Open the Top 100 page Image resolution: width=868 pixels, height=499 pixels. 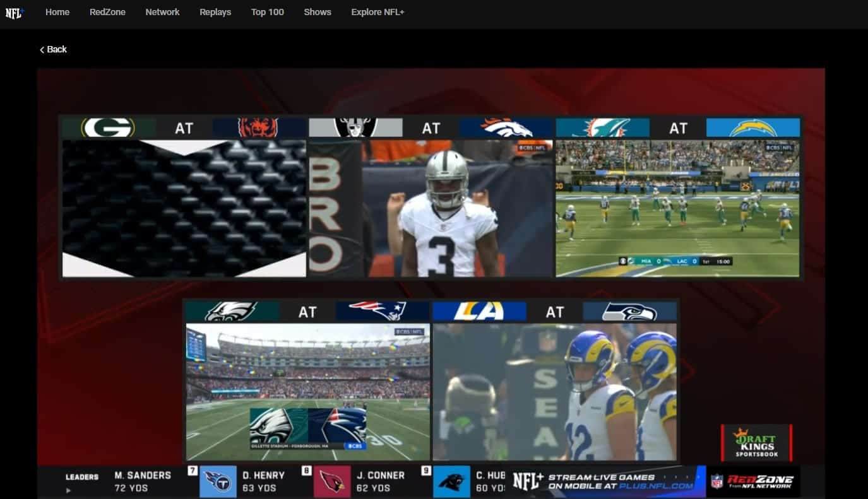(x=268, y=12)
